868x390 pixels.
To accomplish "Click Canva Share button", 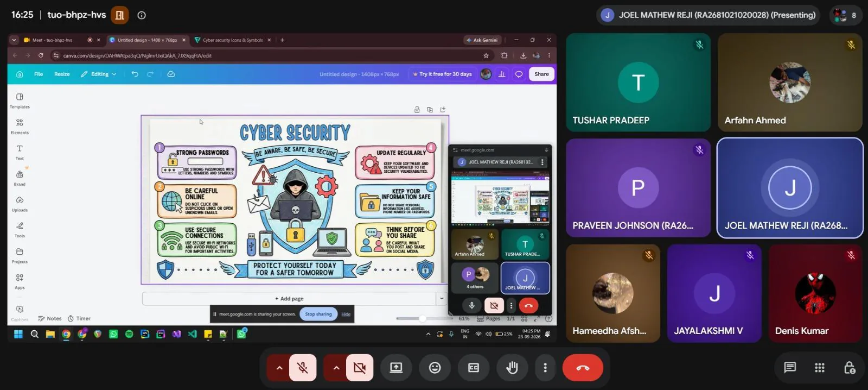I will pyautogui.click(x=541, y=74).
